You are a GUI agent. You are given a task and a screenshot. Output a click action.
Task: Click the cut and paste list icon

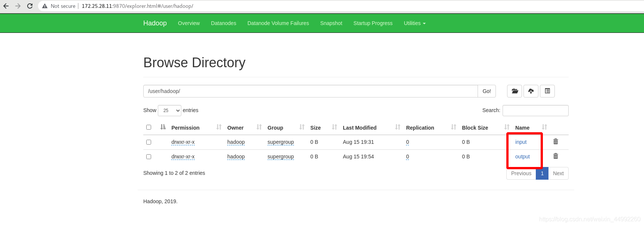547,91
